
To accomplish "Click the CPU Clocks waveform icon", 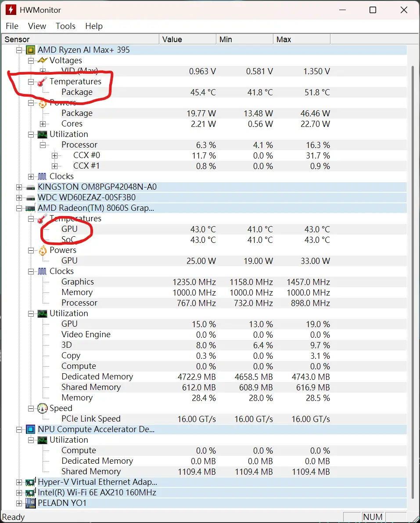I will click(42, 177).
